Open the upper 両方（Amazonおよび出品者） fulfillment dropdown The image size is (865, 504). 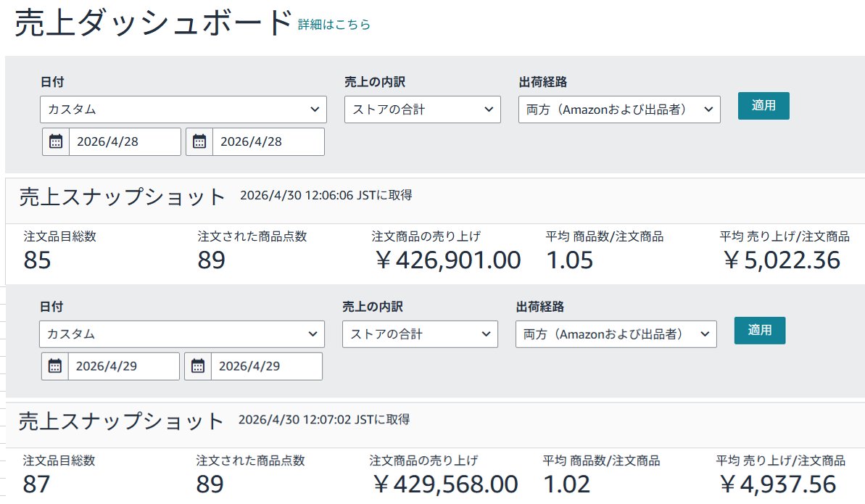619,110
